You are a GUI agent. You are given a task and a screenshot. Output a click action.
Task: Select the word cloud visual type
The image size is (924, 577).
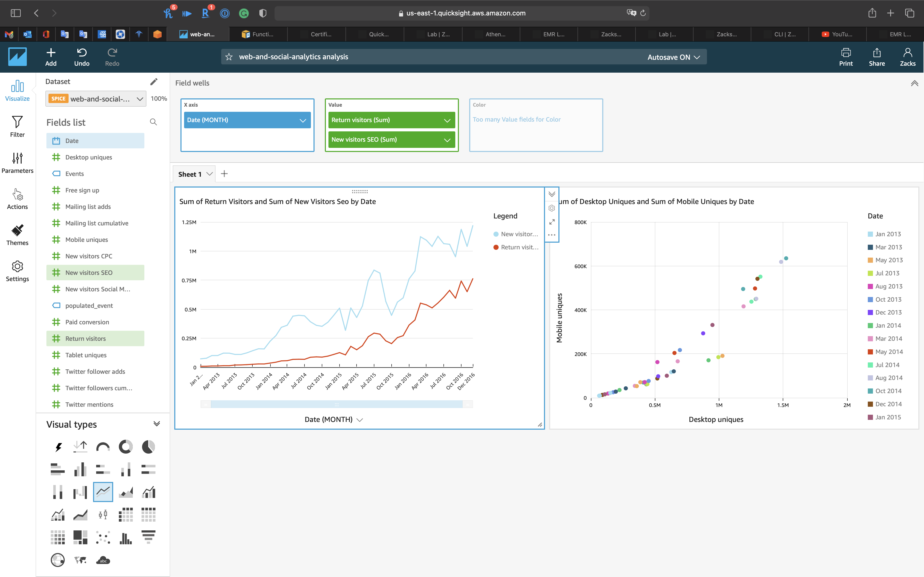[103, 560]
